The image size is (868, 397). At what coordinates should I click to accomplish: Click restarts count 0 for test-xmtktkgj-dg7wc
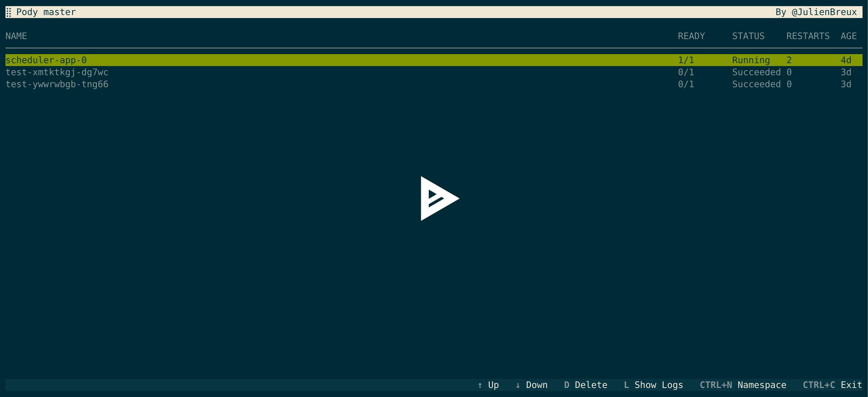point(789,72)
